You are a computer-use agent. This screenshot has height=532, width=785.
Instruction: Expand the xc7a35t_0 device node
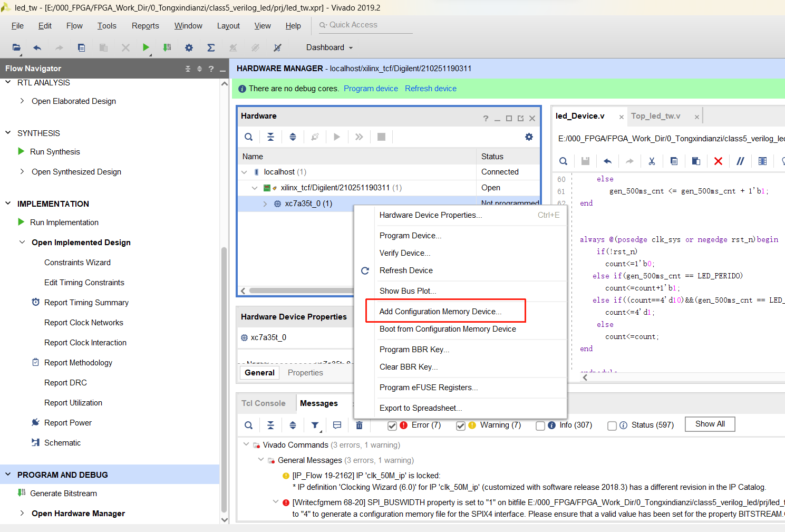265,204
